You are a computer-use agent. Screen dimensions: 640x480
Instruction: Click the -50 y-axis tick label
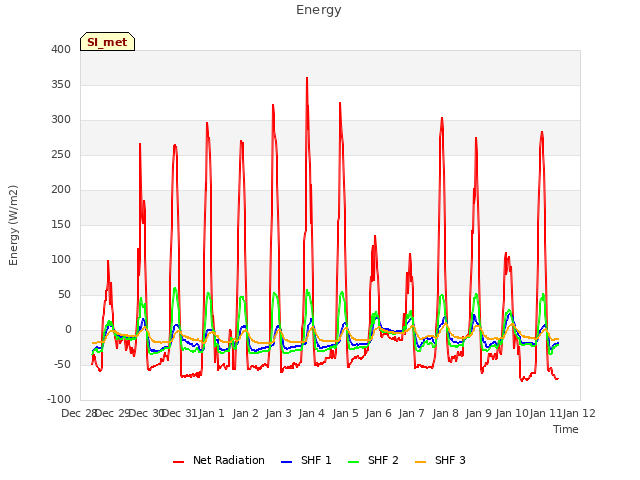(x=62, y=364)
